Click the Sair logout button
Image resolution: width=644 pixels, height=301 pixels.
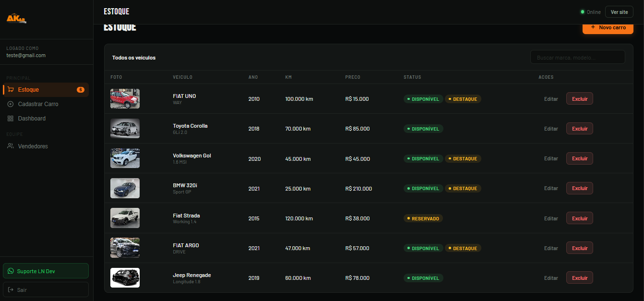(x=46, y=290)
